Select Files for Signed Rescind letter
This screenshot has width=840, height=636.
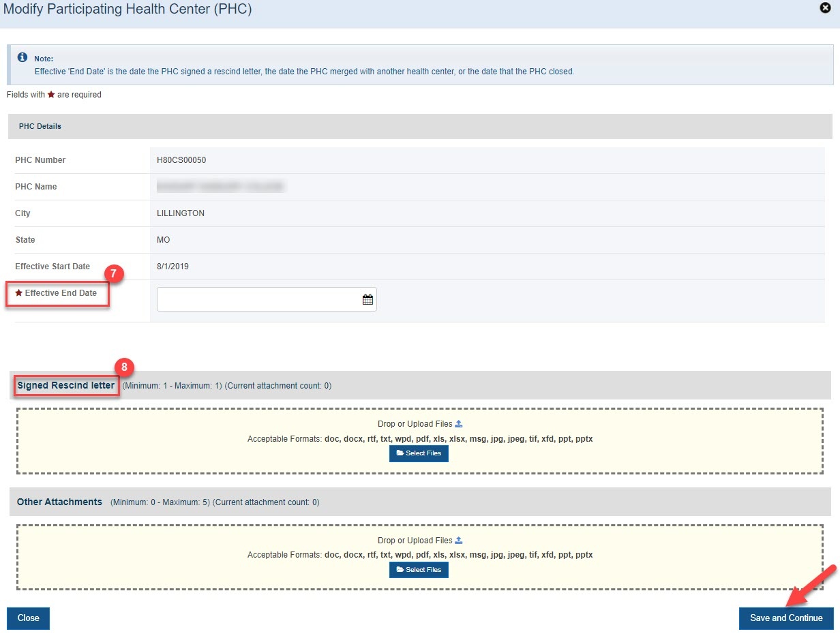pyautogui.click(x=419, y=453)
